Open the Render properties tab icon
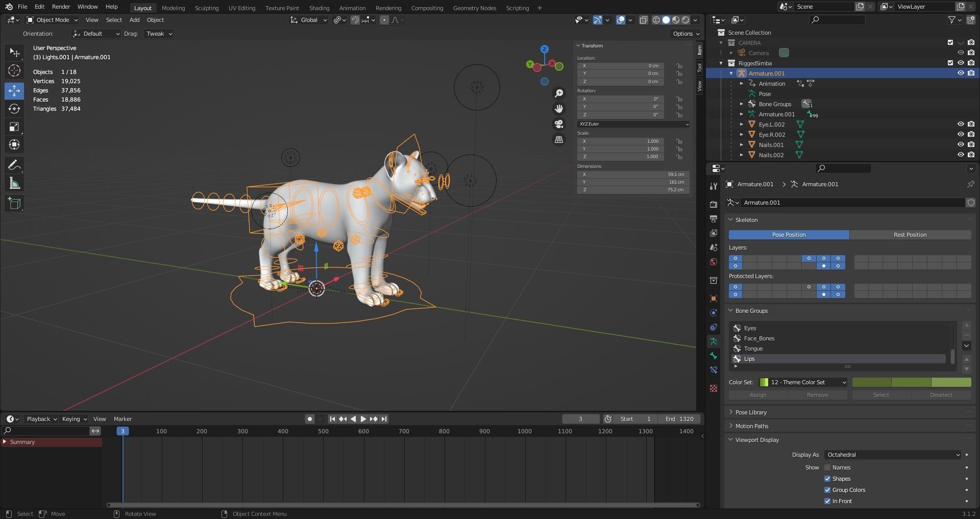The height and width of the screenshot is (519, 980). coord(714,204)
